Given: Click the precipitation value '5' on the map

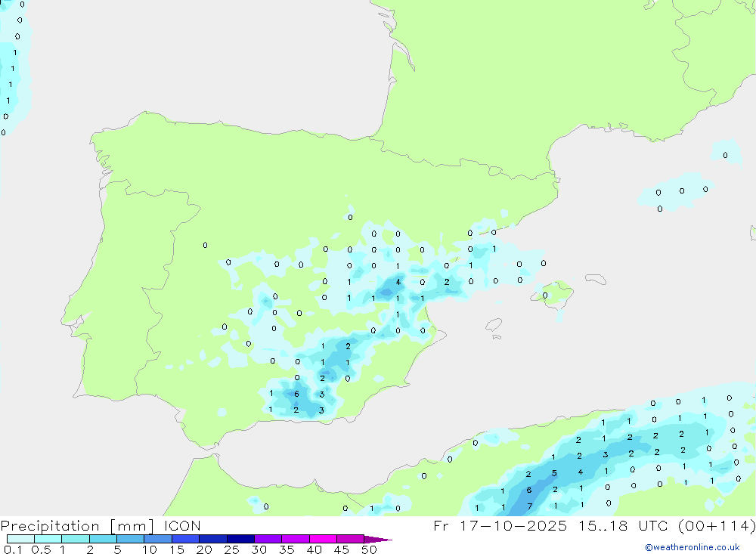Looking at the screenshot, I should 554,473.
